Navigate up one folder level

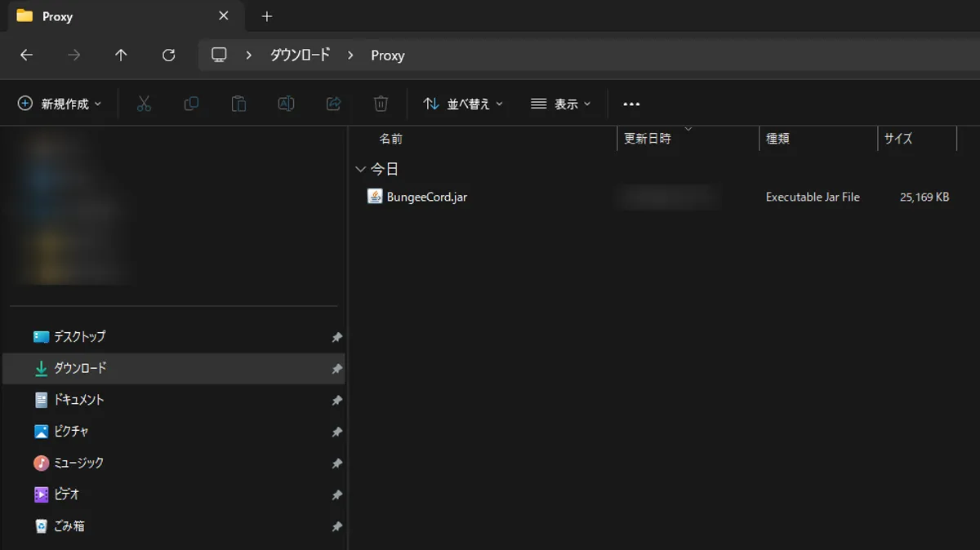(x=121, y=55)
